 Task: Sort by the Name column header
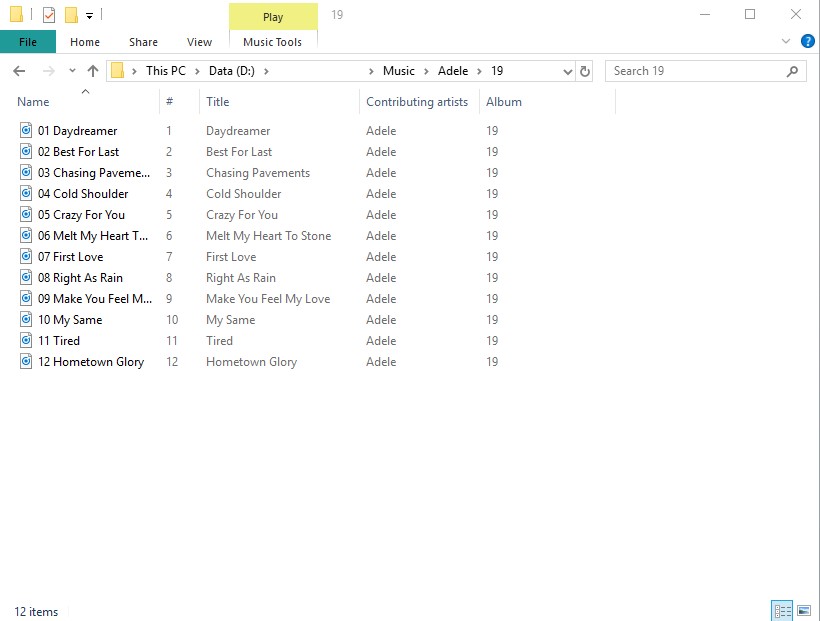click(x=33, y=102)
